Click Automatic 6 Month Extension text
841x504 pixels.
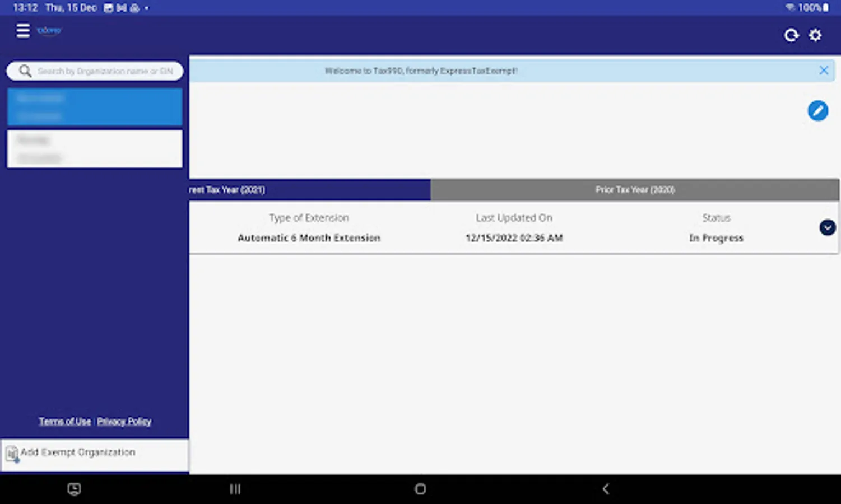click(309, 238)
